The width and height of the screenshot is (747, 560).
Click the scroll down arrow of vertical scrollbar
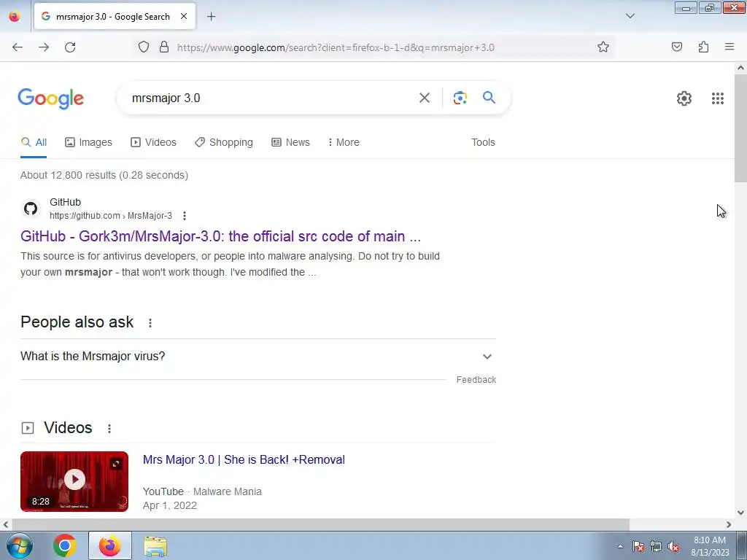click(740, 513)
